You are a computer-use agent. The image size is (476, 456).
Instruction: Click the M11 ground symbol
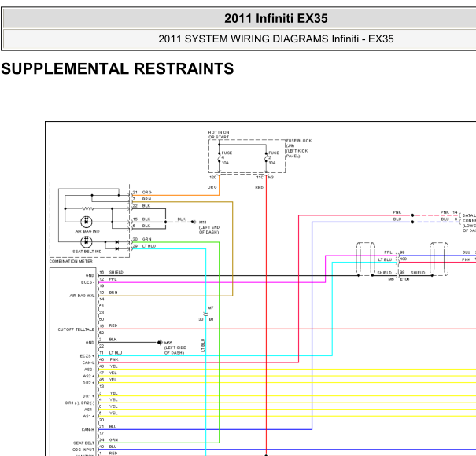(x=193, y=222)
